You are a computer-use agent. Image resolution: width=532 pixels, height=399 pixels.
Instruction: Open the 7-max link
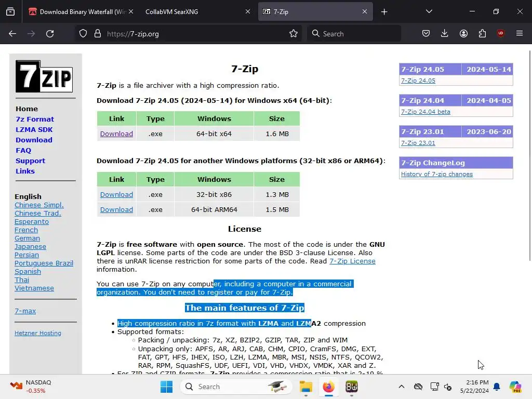[25, 311]
